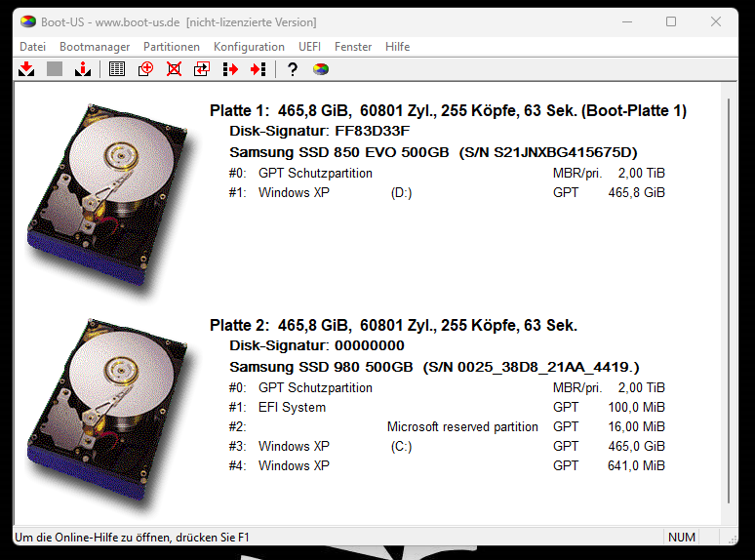Open the Hilfe menu

point(397,47)
